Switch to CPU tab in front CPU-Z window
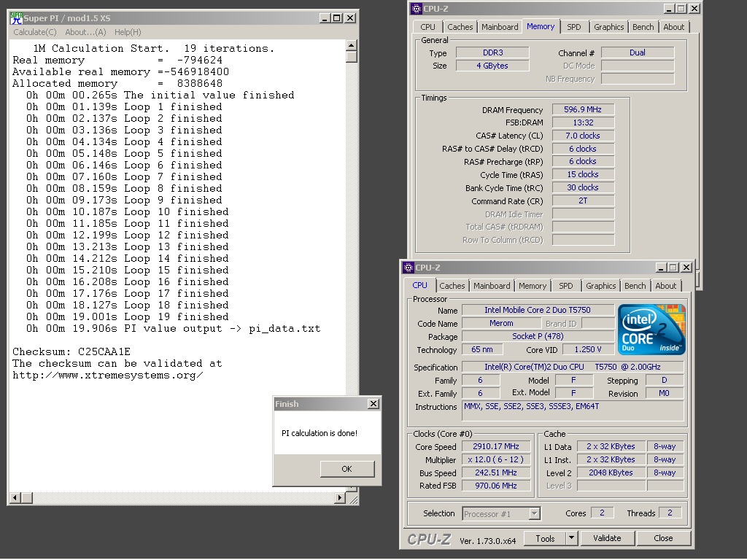Screen dimensions: 747x560 [419, 285]
